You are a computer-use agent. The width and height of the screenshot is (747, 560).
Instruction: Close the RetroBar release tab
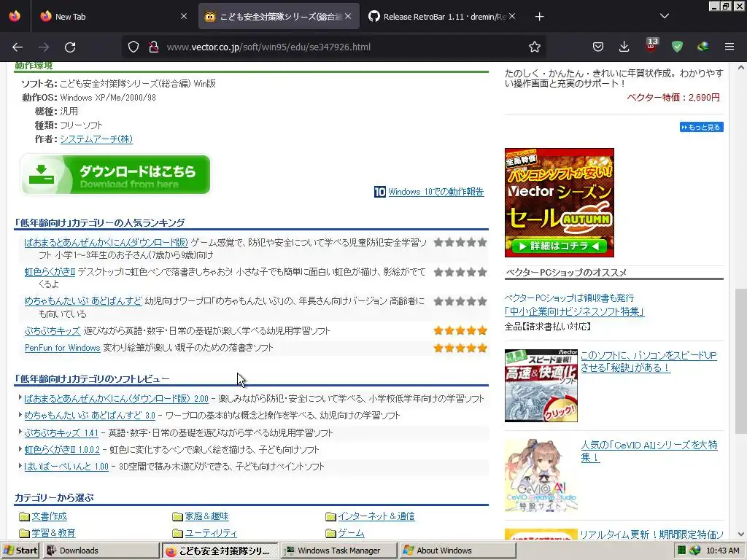512,16
